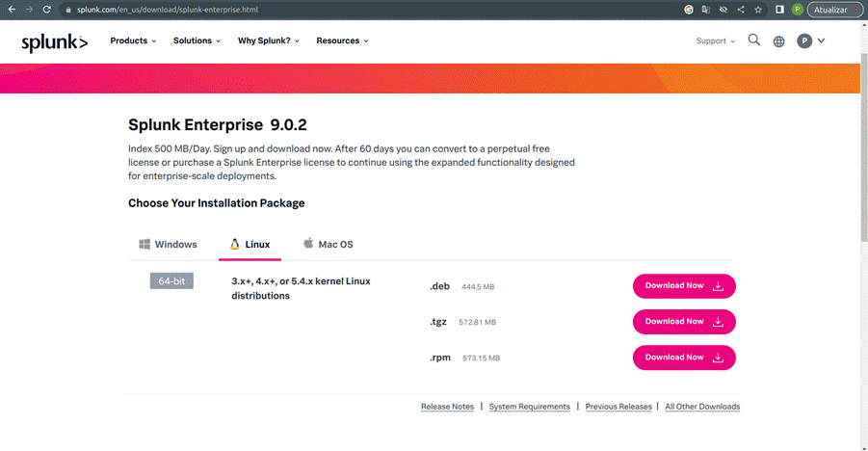Bookmark this page with the star icon

(758, 10)
